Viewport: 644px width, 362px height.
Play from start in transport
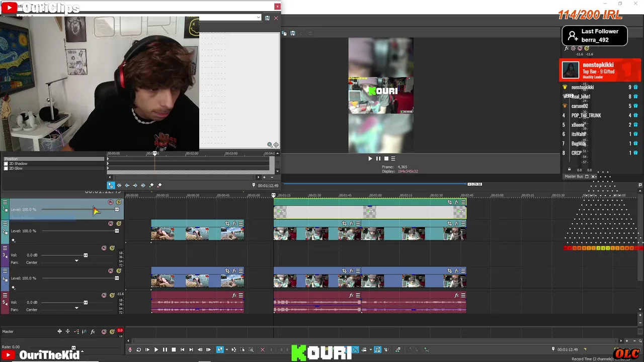[147, 349]
